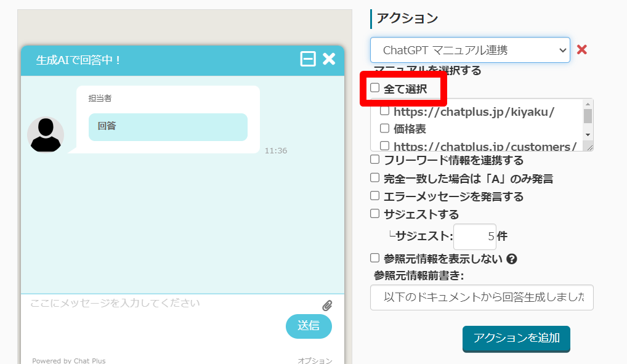
Task: Minimize the chat widget window
Action: [307, 59]
